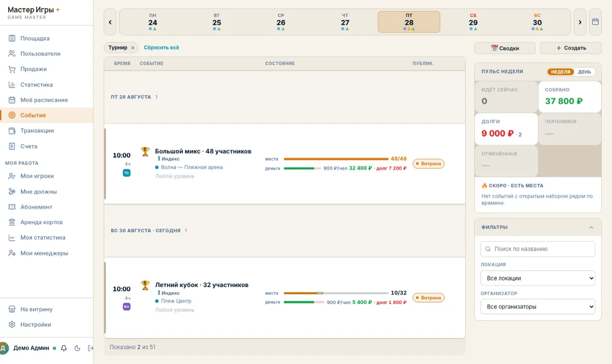Collapse the Фильтры panel
Screen dimensions: 612x364
coord(591,227)
